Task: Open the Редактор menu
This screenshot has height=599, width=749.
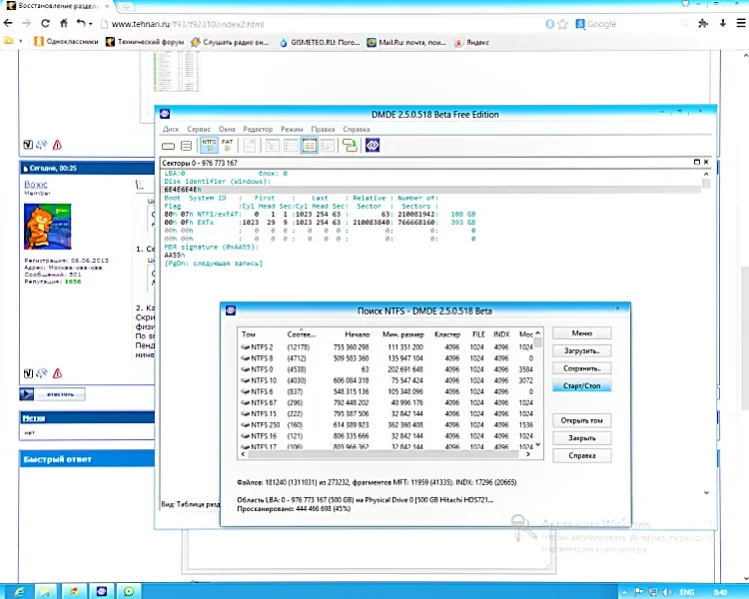Action: (x=258, y=129)
